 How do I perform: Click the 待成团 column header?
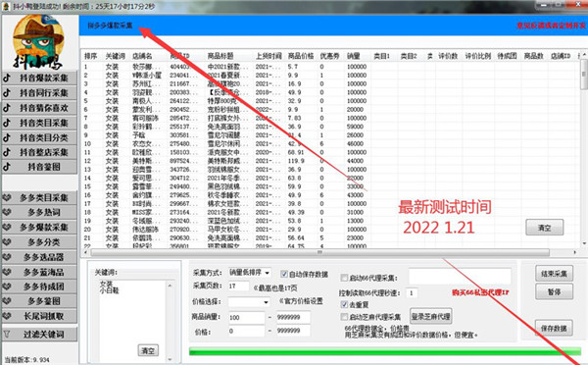coord(507,56)
